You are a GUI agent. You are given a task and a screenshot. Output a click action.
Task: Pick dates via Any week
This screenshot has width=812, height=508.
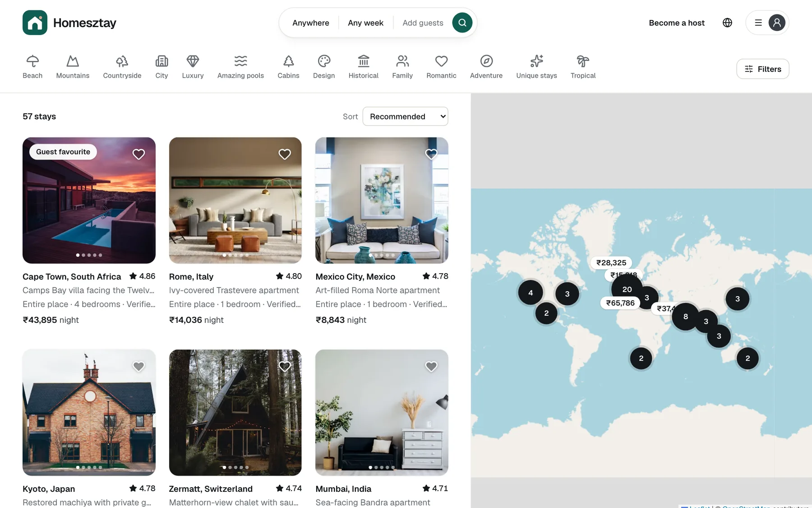click(365, 23)
